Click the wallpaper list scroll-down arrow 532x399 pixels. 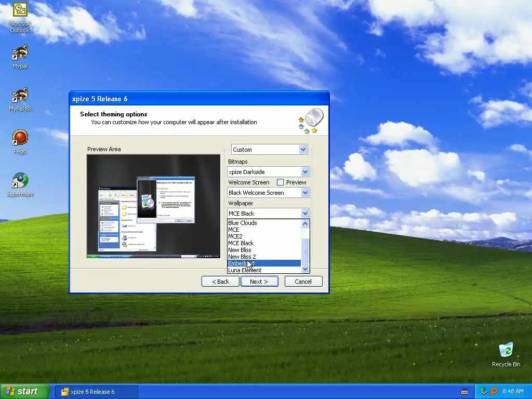tap(305, 269)
